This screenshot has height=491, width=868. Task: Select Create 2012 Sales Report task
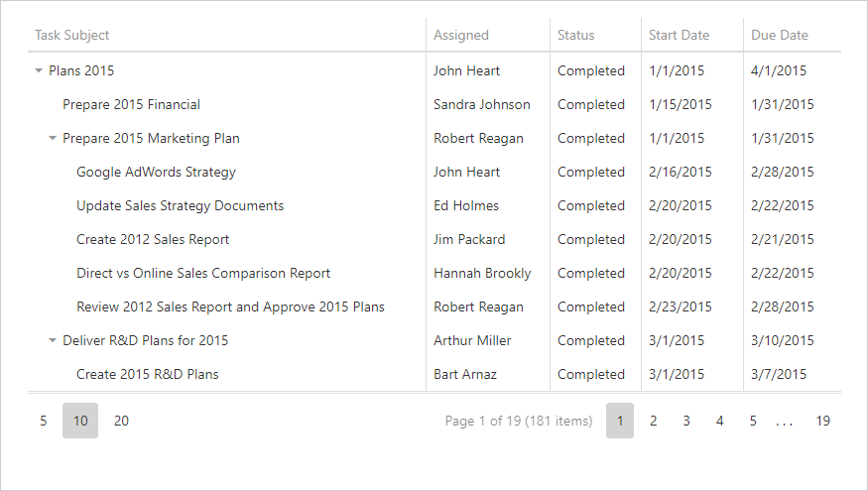point(153,240)
